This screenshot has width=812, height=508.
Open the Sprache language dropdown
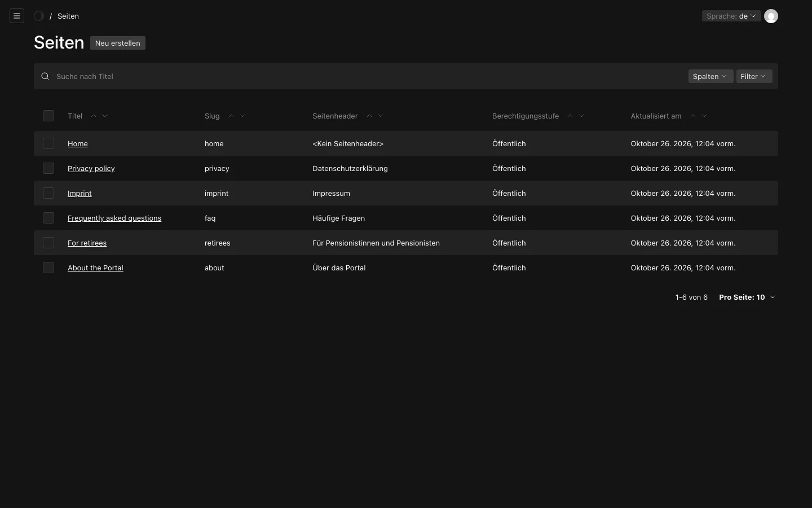pos(731,16)
